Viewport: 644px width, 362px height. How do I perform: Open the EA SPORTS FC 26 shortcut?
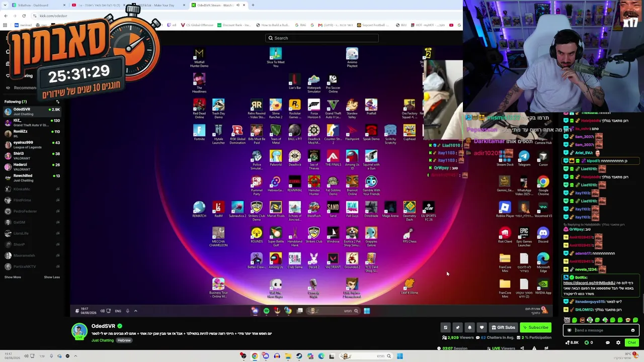(429, 211)
